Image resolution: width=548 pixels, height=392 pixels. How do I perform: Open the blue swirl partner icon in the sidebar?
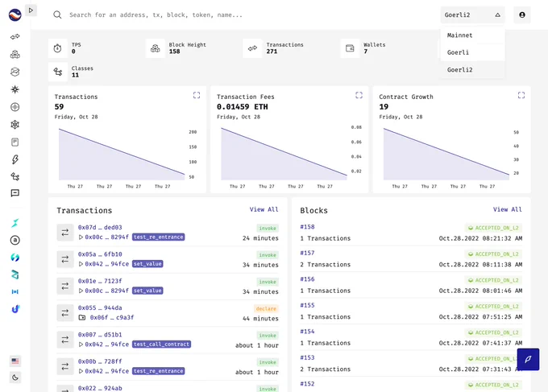click(x=15, y=258)
